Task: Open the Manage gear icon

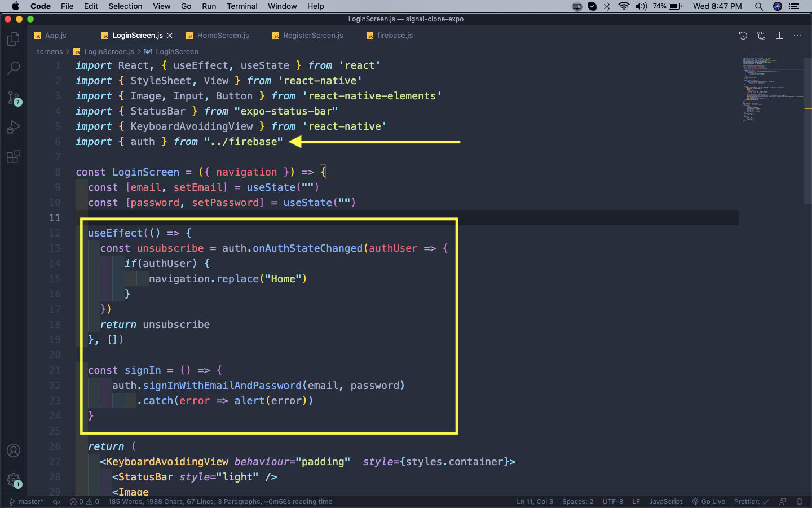Action: [x=14, y=480]
